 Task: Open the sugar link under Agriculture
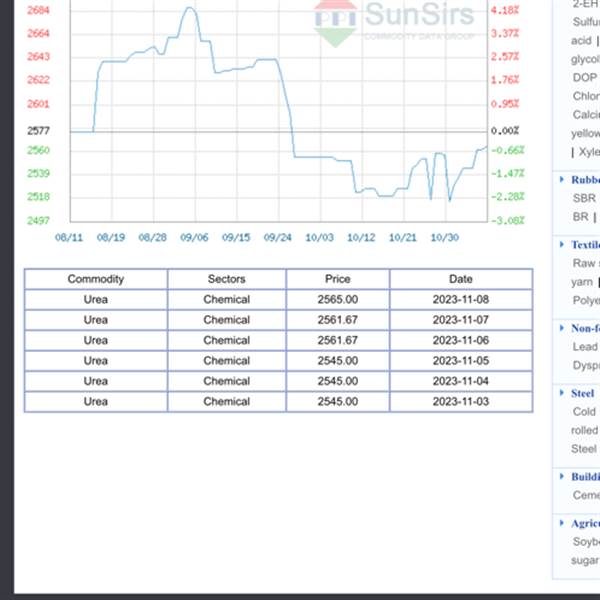[585, 560]
